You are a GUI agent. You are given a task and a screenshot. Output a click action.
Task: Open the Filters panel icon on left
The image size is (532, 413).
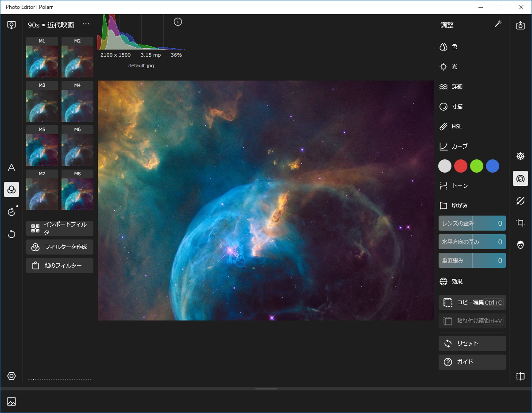click(12, 189)
